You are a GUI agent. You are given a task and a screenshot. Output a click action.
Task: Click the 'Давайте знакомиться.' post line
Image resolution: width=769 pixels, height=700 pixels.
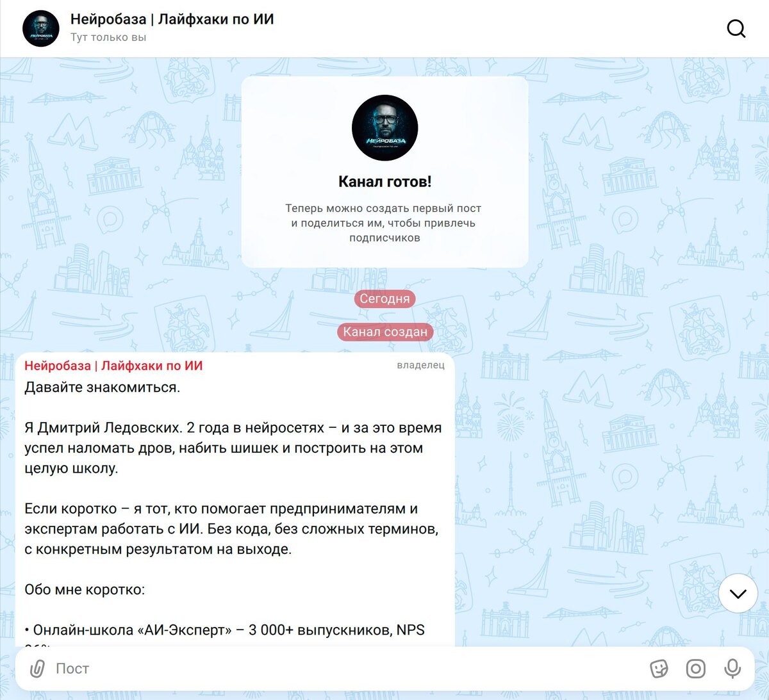pyautogui.click(x=103, y=387)
